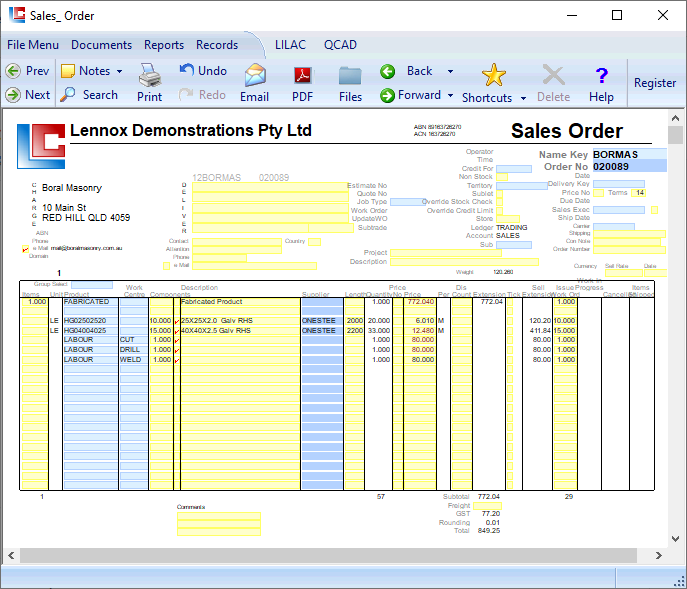Image resolution: width=687 pixels, height=589 pixels.
Task: Click the Shortcuts star icon
Action: (494, 75)
